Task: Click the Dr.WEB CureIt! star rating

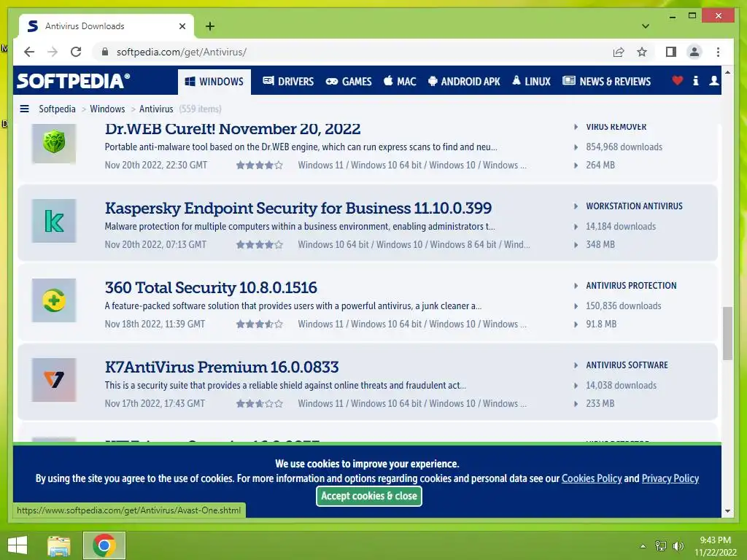Action: [260, 165]
